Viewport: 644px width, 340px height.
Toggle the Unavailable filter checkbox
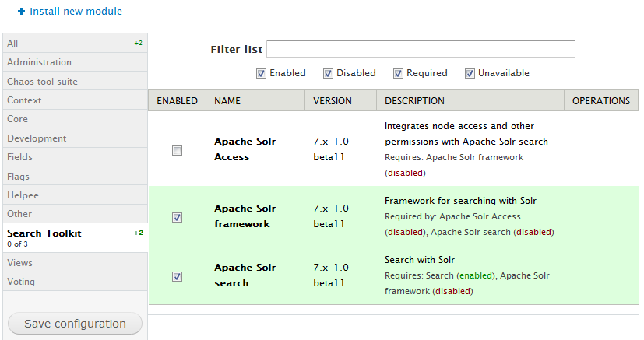(x=470, y=74)
